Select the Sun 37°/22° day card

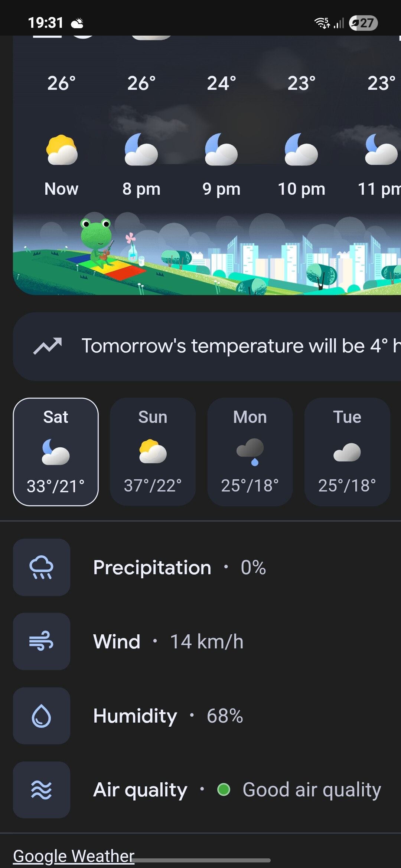tap(153, 451)
